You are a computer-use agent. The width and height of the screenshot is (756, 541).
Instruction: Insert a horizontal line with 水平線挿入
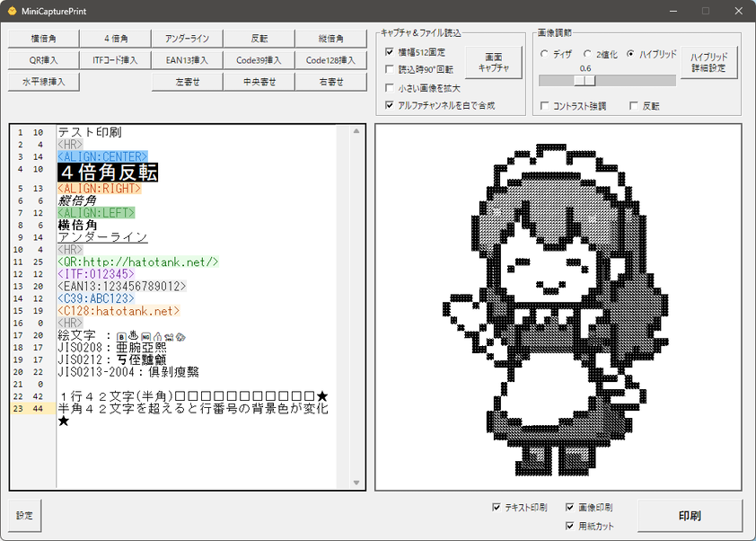pyautogui.click(x=43, y=82)
